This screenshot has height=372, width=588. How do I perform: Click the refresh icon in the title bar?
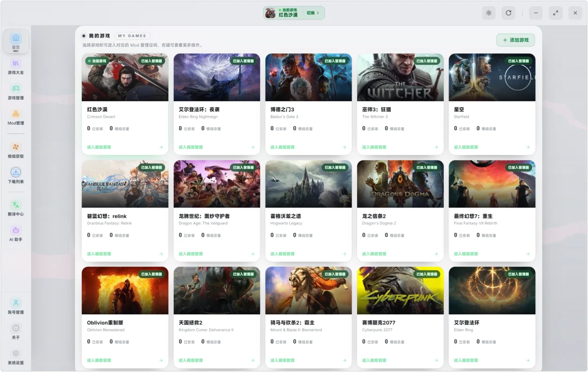[509, 13]
